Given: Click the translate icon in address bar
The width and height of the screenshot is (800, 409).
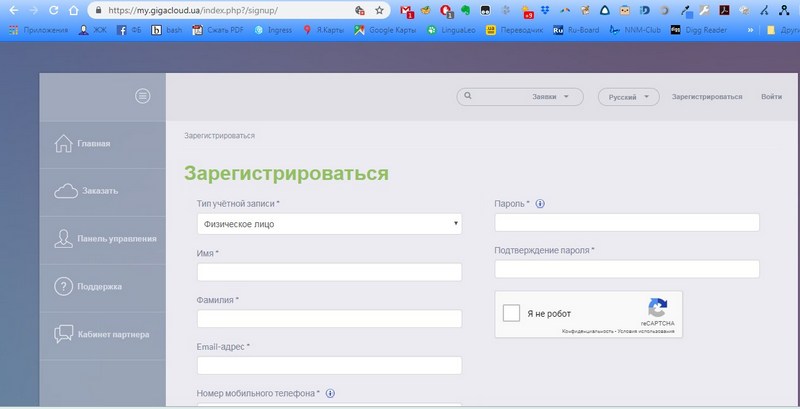Looking at the screenshot, I should click(360, 10).
